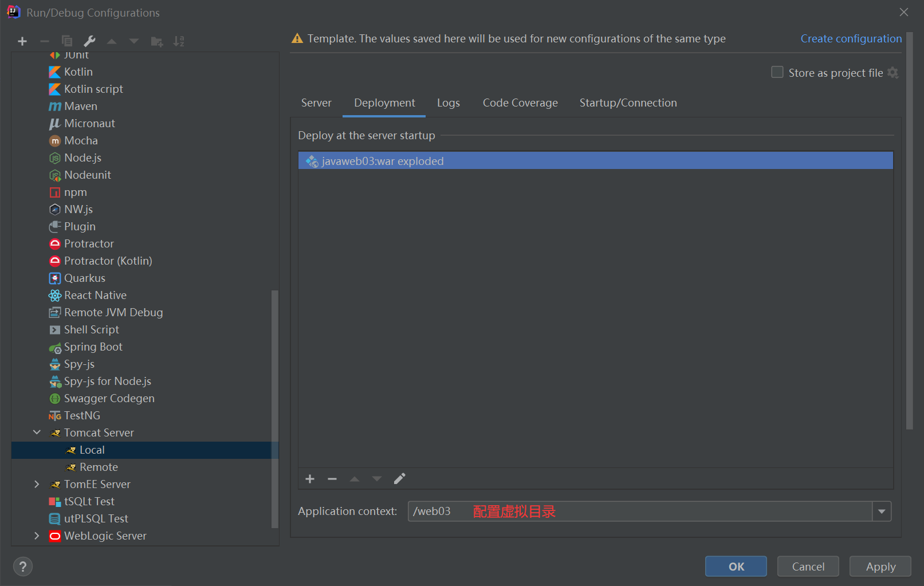Select javaweb03:war exploded artifact row
924x586 pixels.
596,161
